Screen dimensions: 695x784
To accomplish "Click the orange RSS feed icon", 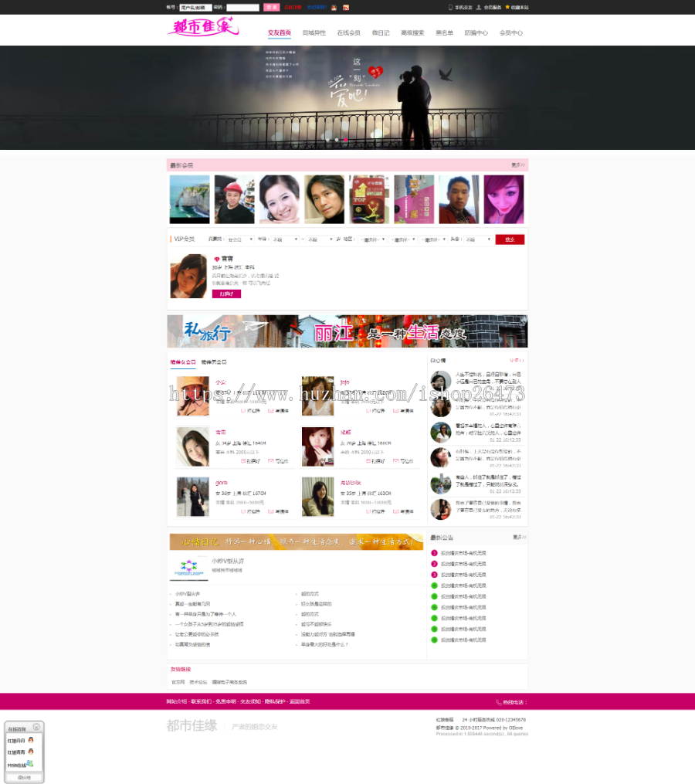I will pos(346,8).
